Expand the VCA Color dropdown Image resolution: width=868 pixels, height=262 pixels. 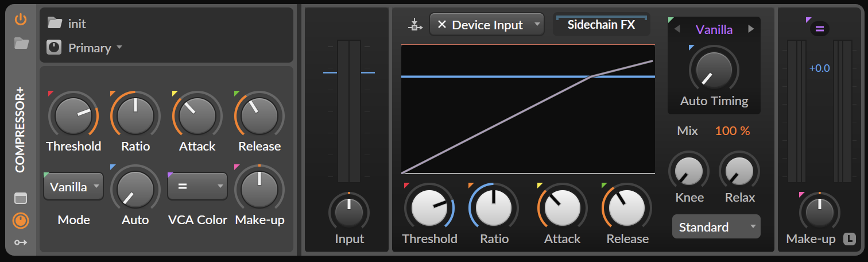[x=197, y=187]
